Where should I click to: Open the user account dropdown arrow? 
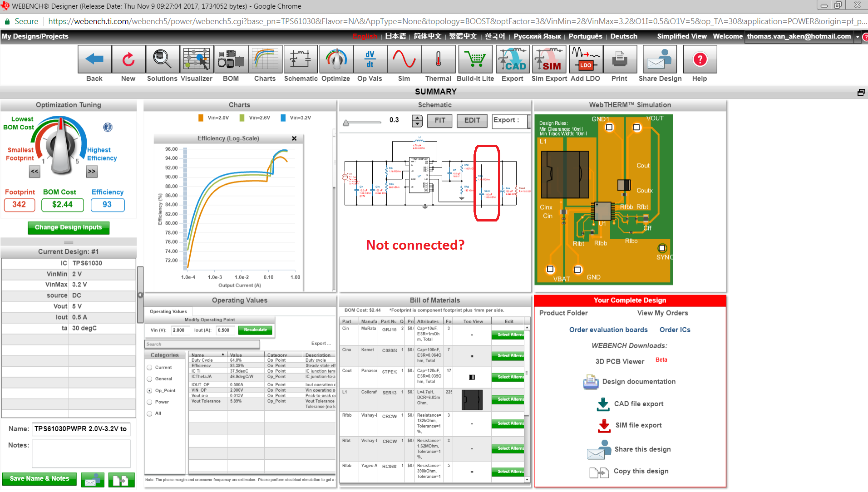(858, 37)
